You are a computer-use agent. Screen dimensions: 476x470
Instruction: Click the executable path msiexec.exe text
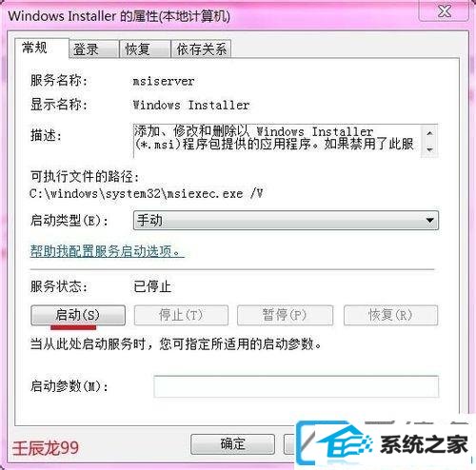pyautogui.click(x=146, y=193)
